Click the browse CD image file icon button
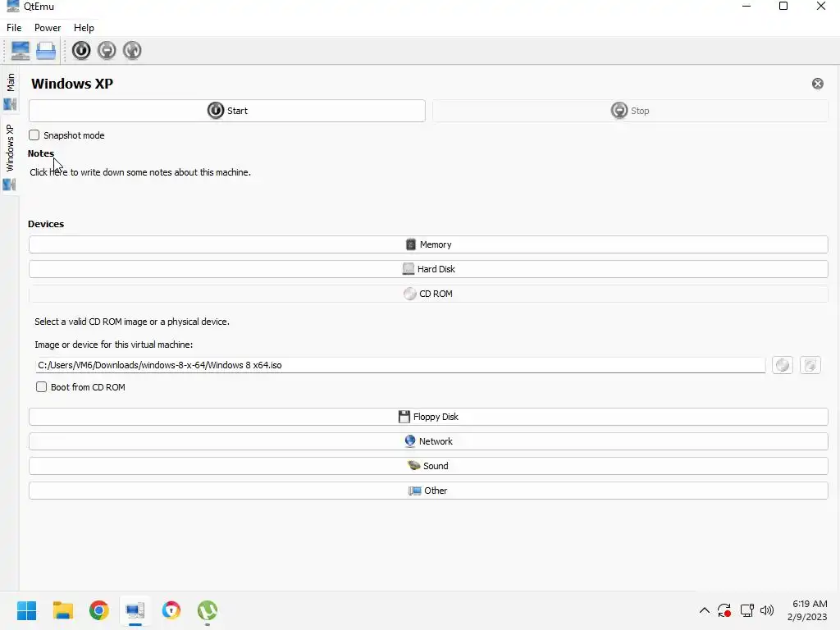Viewport: 840px width, 630px height. tap(810, 365)
